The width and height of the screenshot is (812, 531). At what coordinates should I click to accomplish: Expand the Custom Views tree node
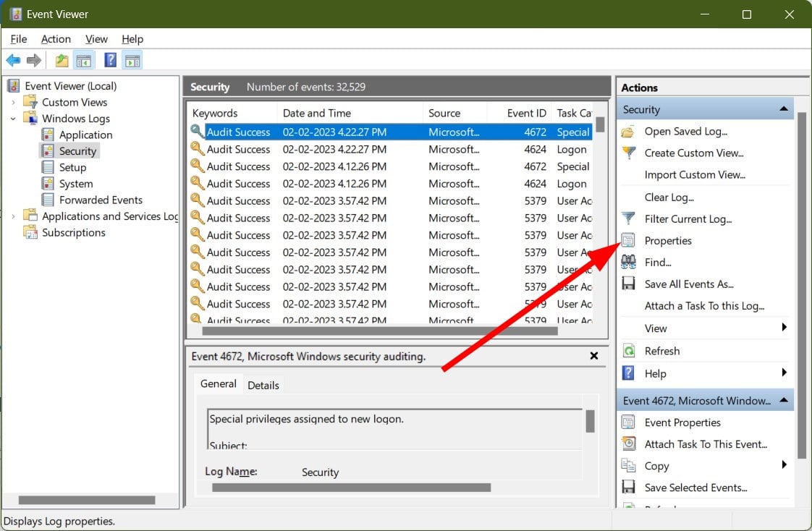click(x=14, y=103)
